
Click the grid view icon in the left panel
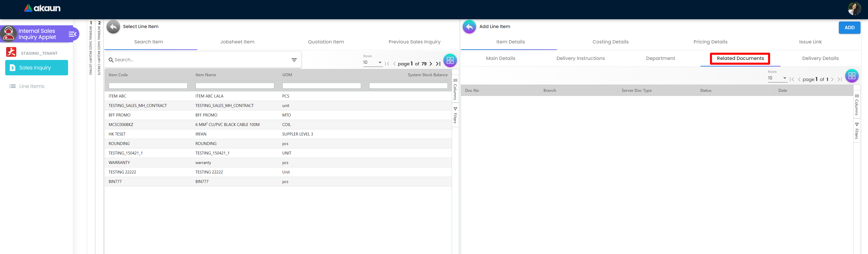450,61
